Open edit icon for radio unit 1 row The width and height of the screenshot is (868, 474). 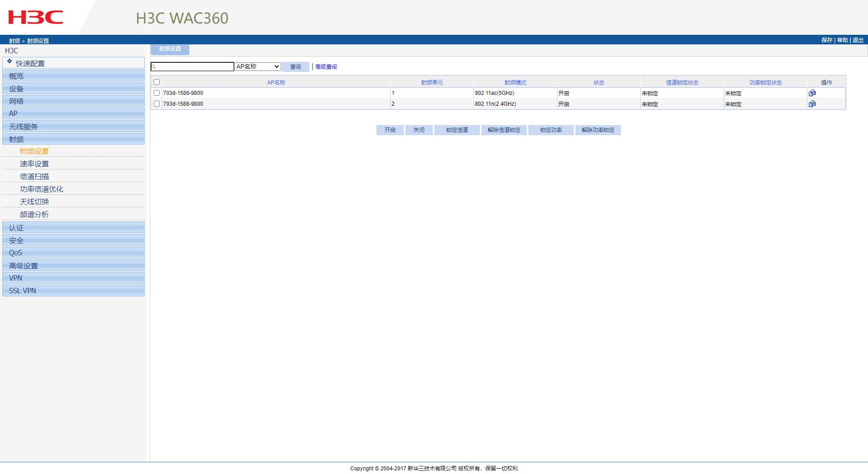[x=812, y=93]
